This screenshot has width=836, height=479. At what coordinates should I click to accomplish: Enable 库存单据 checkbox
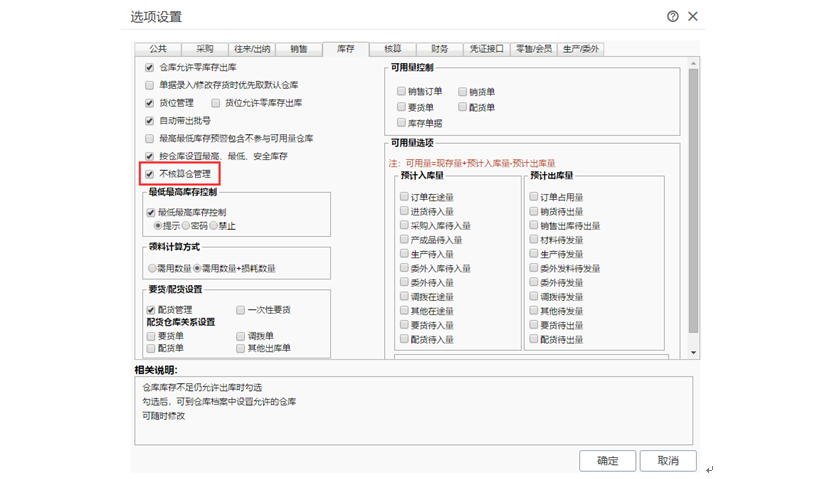click(401, 123)
